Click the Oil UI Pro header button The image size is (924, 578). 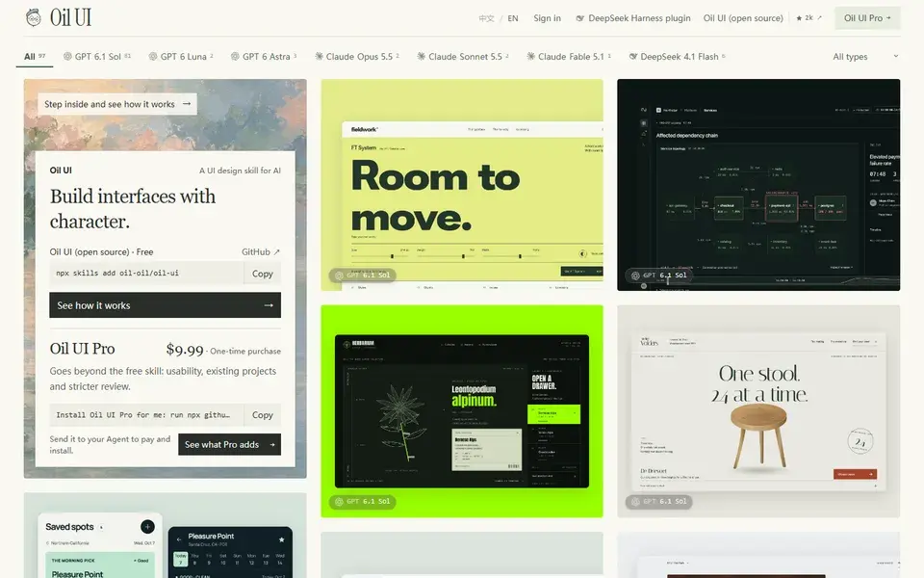tap(867, 18)
